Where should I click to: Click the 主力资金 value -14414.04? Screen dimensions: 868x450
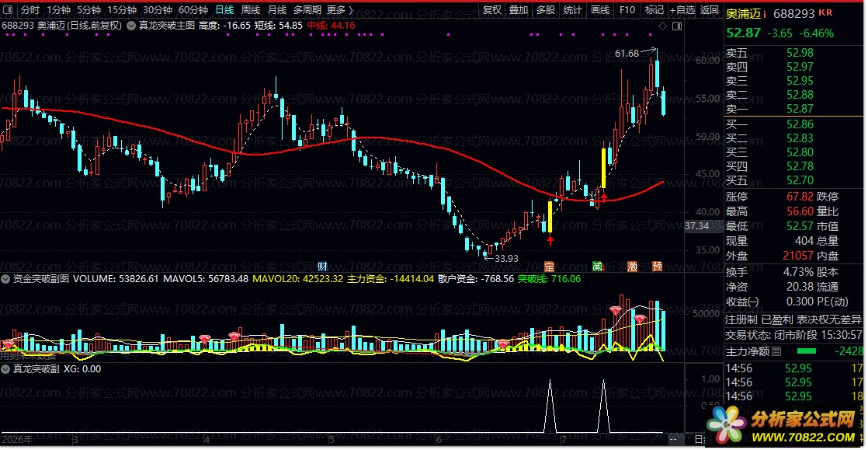click(410, 279)
